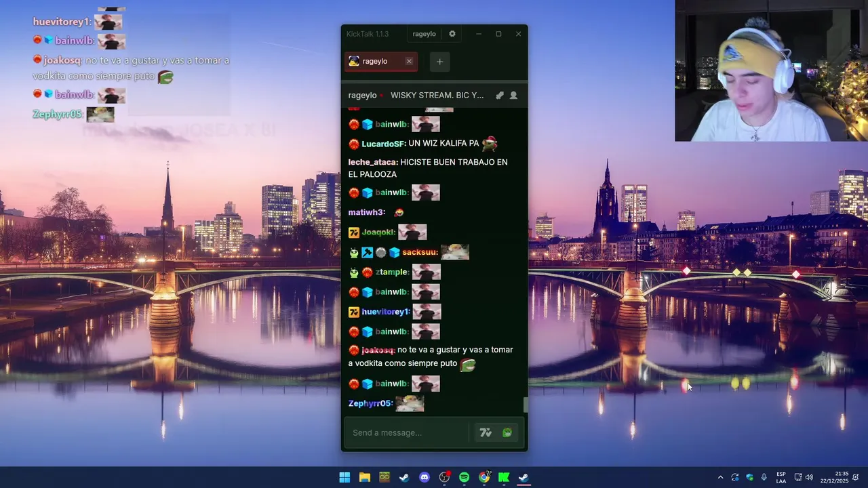Open the green Kick emote picker
This screenshot has width=868, height=488.
(x=507, y=432)
